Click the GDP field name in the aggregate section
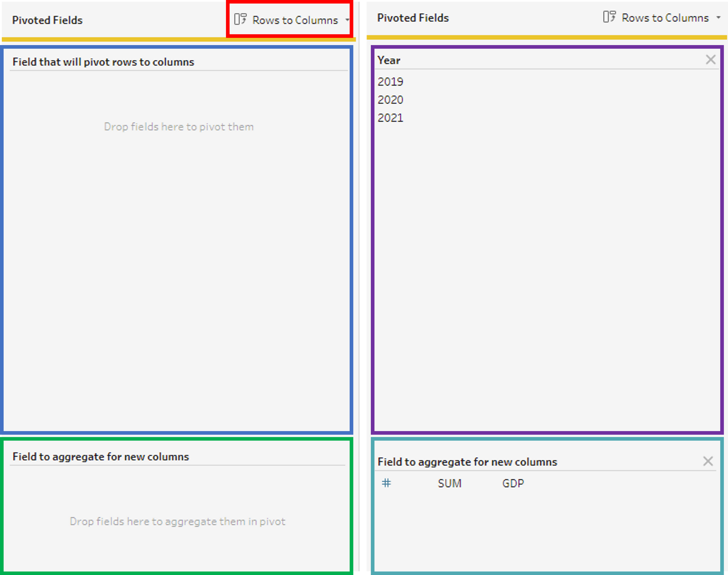Screen dimensions: 728x575 point(513,483)
